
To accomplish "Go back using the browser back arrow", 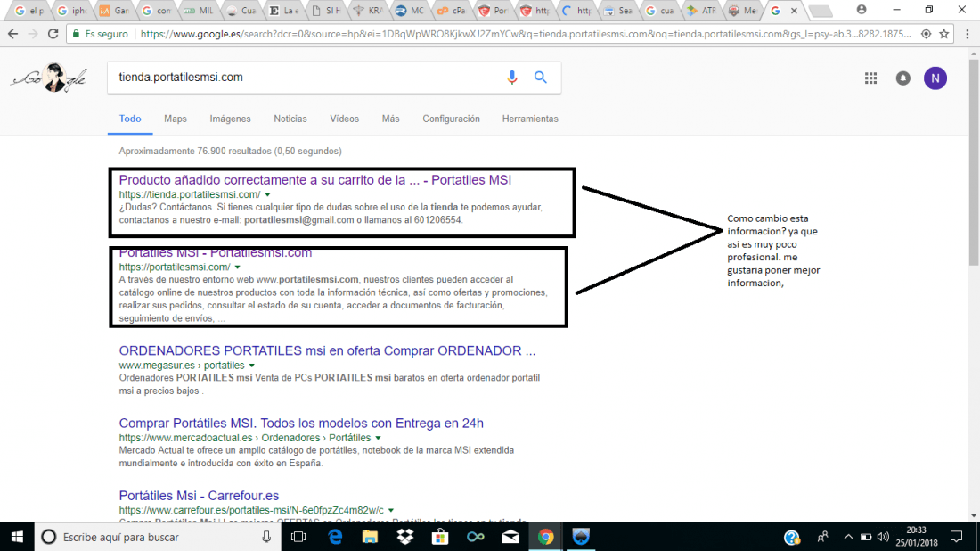I will pyautogui.click(x=12, y=34).
